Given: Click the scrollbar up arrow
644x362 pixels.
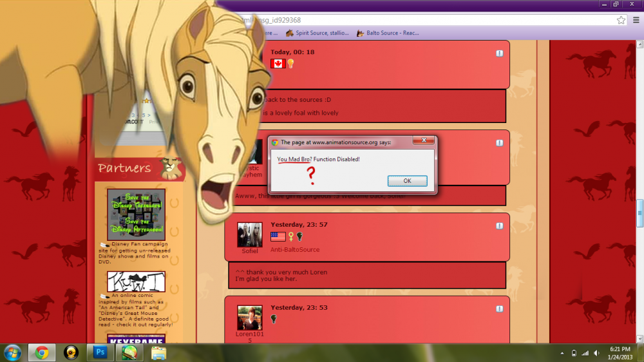Looking at the screenshot, I should [639, 44].
